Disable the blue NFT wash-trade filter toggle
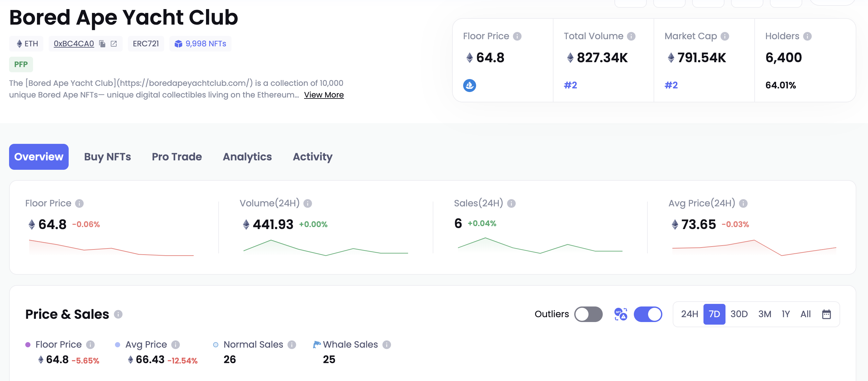Image resolution: width=868 pixels, height=381 pixels. [x=648, y=314]
